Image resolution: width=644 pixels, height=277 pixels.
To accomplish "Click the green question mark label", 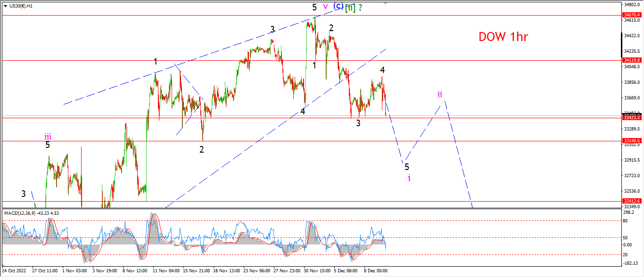I will click(x=360, y=7).
